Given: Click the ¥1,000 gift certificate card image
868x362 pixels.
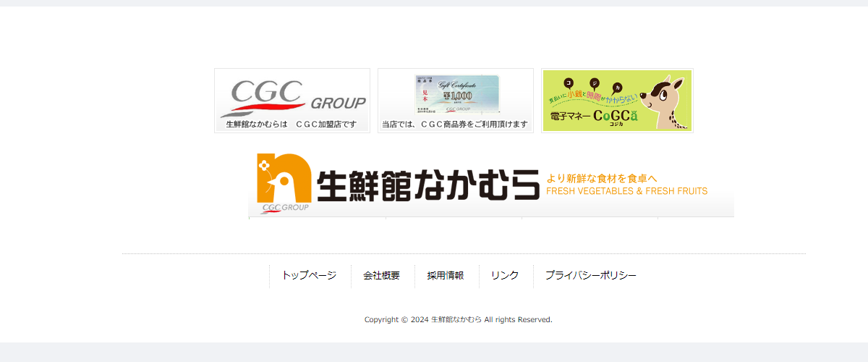Looking at the screenshot, I should (x=456, y=93).
